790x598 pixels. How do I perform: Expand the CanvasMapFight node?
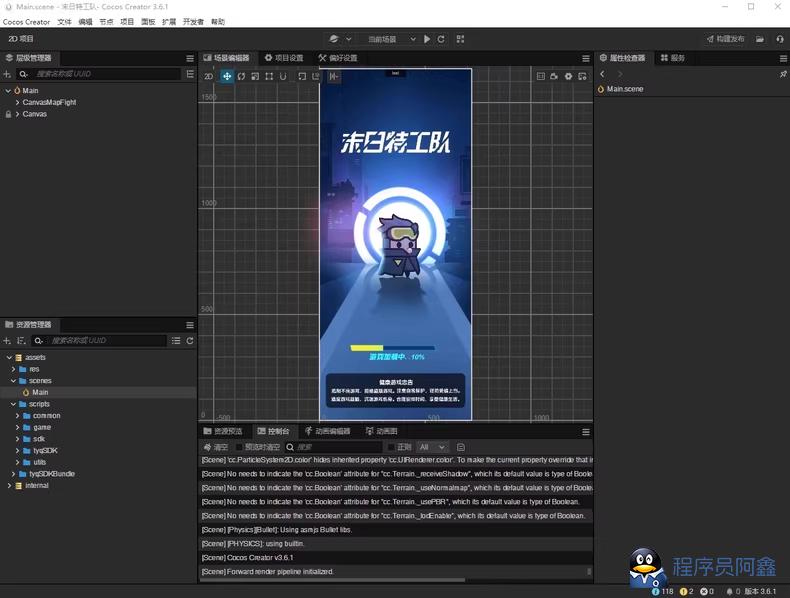[17, 102]
